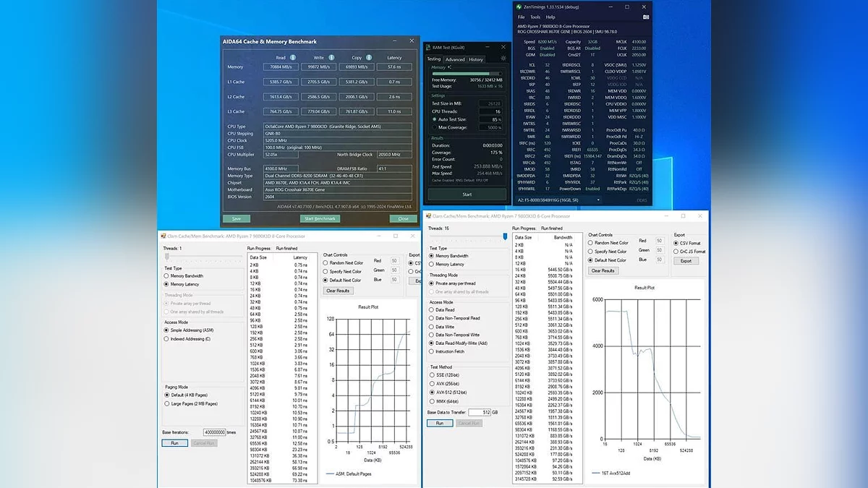Click Green color value in left Clam latency window
This screenshot has width=868, height=488.
click(394, 271)
